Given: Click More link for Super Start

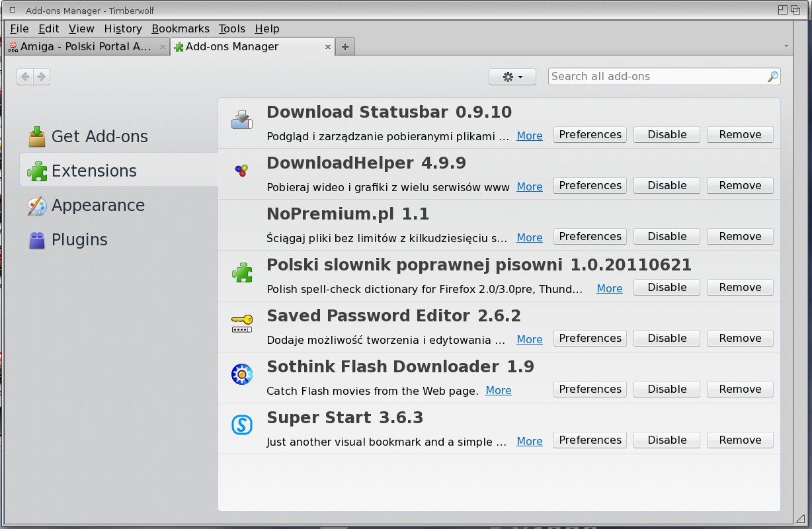Looking at the screenshot, I should [530, 441].
